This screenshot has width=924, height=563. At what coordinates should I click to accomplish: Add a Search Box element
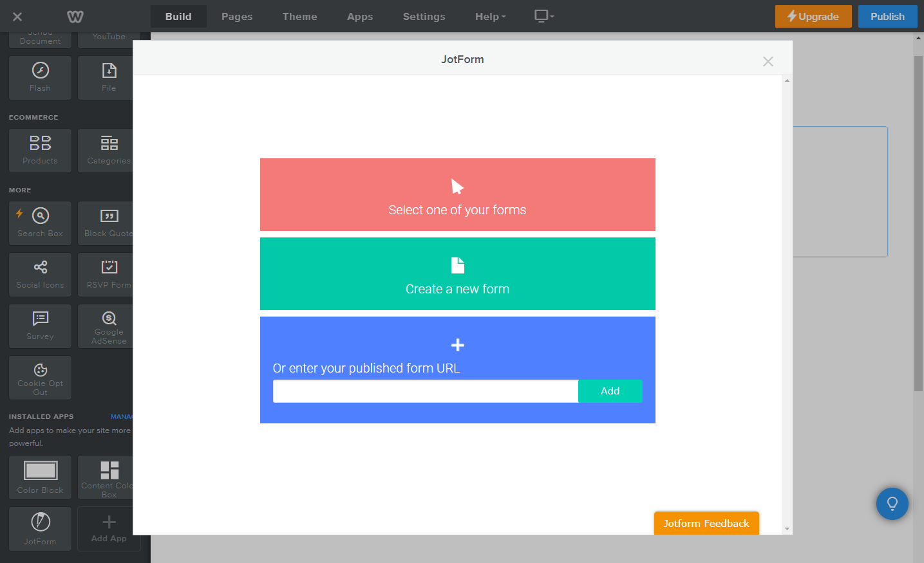39,223
